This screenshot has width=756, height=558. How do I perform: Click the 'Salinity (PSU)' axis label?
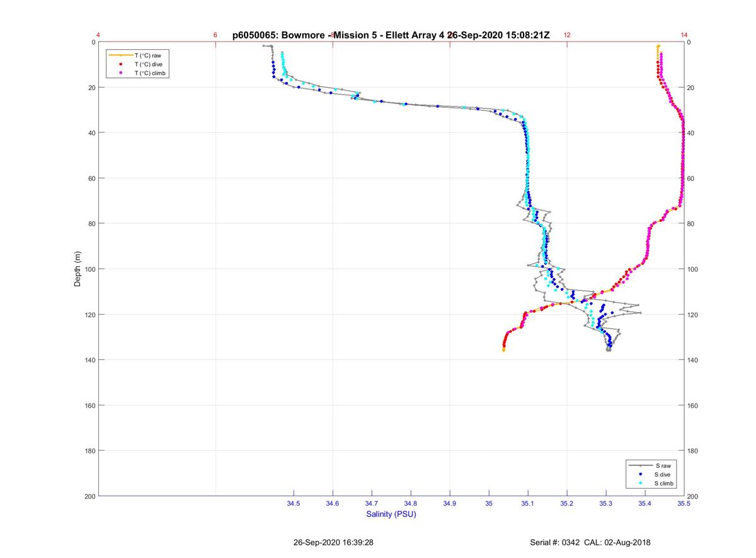click(x=391, y=514)
